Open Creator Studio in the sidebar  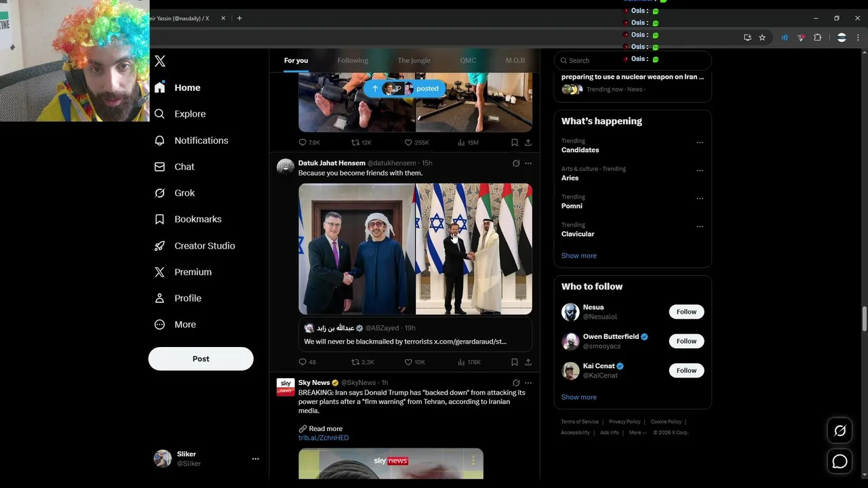(x=195, y=246)
